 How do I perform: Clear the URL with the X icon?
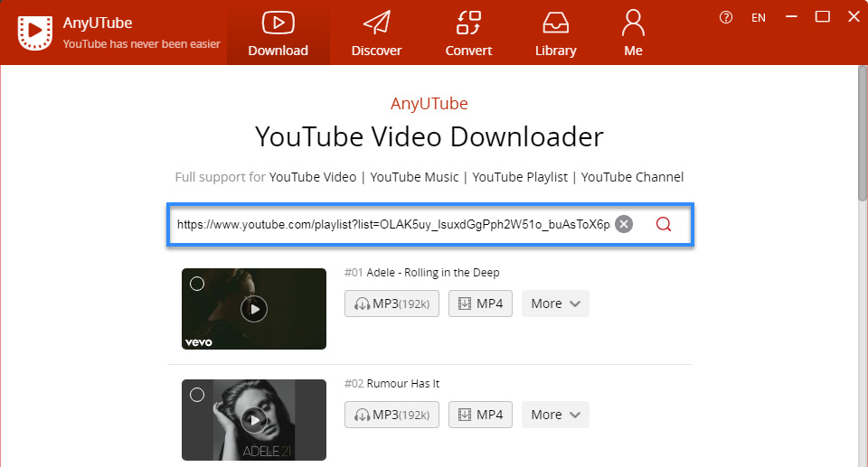tap(624, 224)
